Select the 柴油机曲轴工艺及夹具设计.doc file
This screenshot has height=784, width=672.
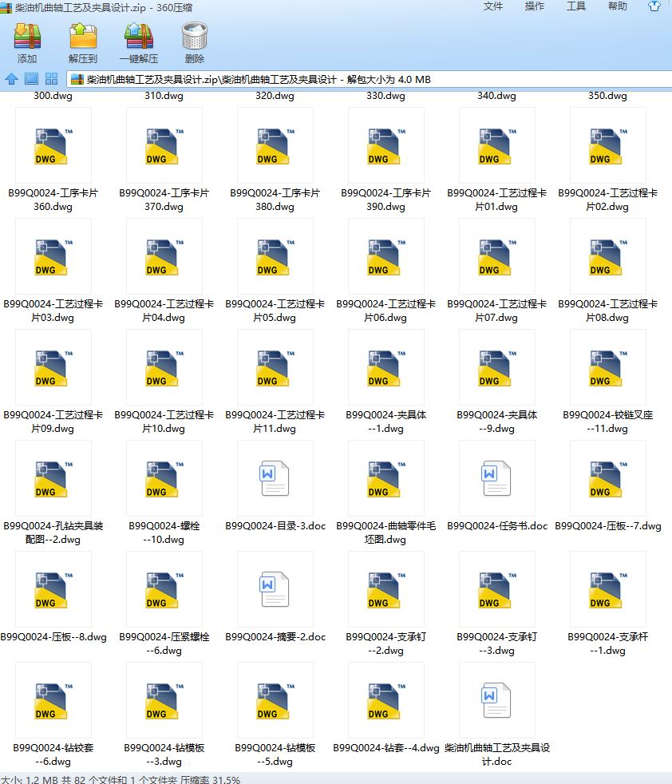(497, 700)
